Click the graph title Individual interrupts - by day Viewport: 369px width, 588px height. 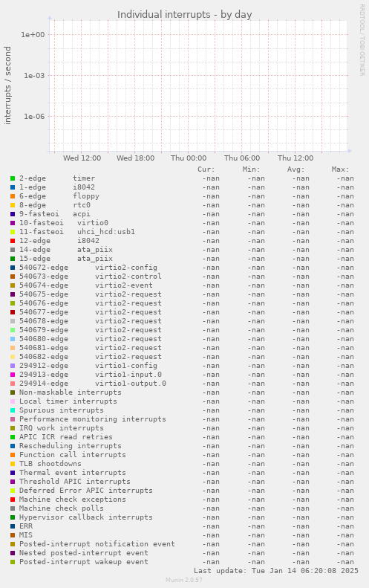tap(184, 15)
